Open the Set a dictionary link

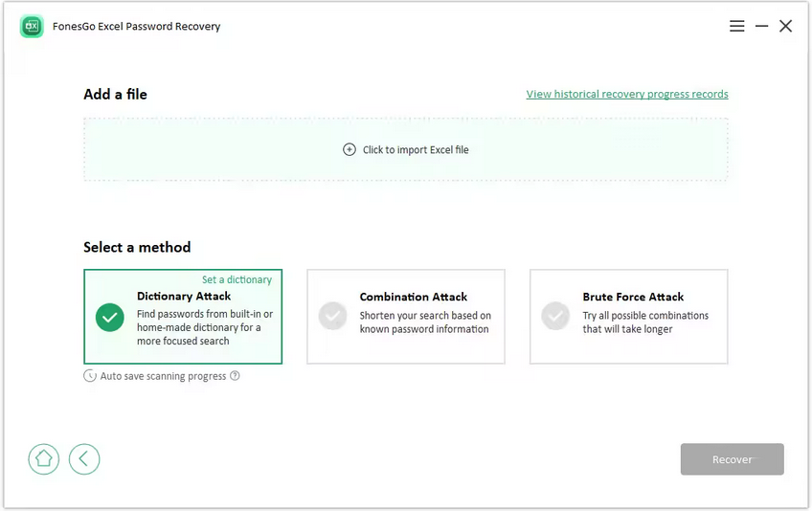(x=237, y=280)
